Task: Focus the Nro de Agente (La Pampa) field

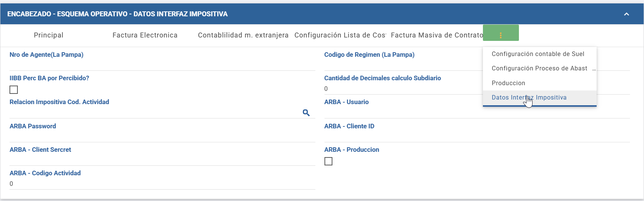Action: (162, 65)
